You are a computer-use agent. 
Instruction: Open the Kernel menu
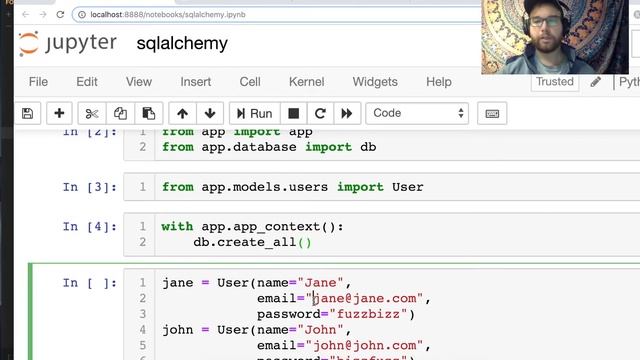307,82
